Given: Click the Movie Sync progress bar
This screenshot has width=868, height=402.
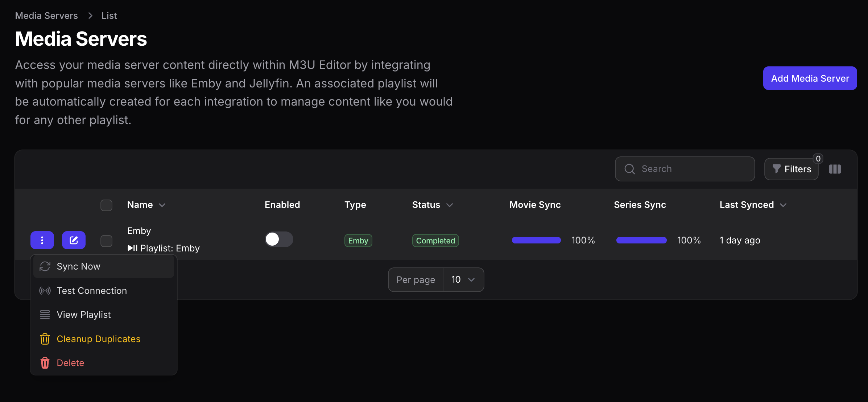Looking at the screenshot, I should 536,240.
